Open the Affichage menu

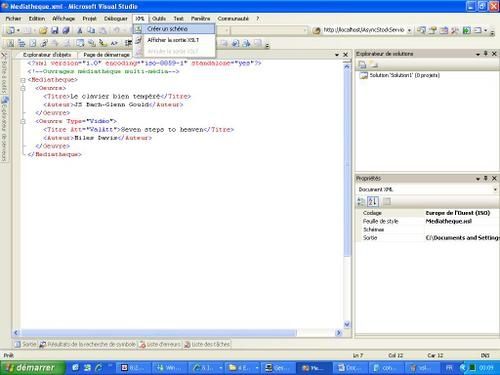tap(64, 19)
